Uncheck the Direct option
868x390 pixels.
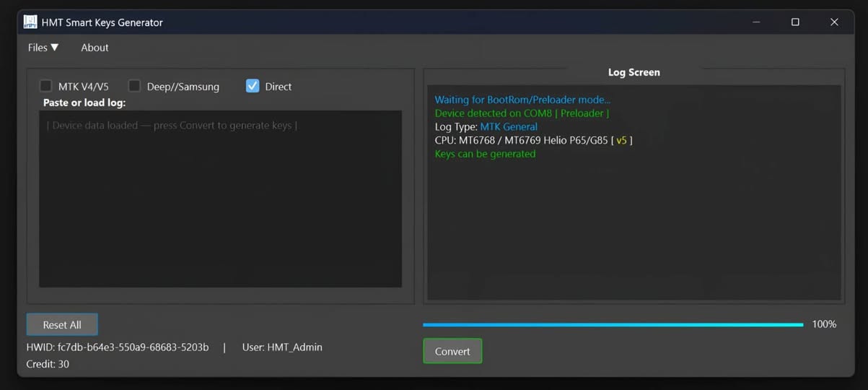pyautogui.click(x=253, y=86)
